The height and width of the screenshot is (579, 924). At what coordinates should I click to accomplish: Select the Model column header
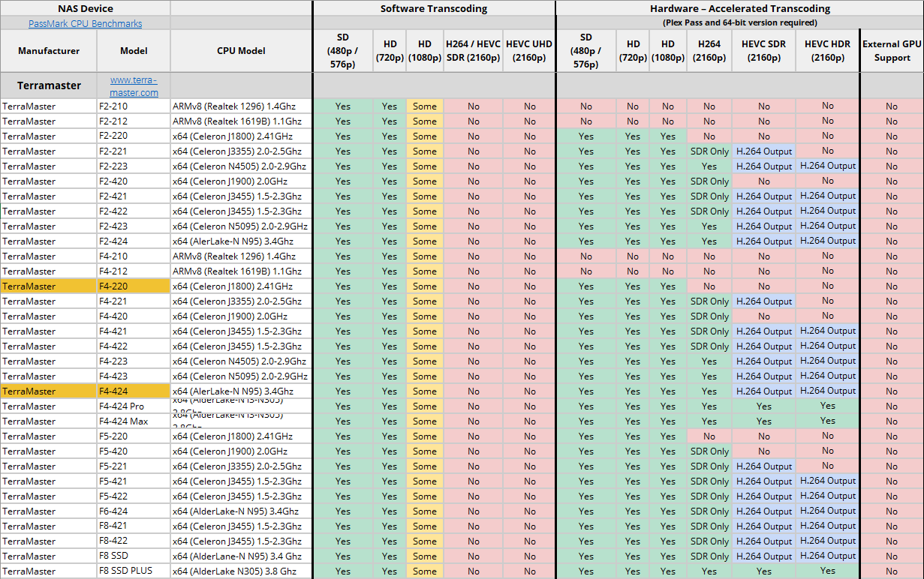(x=134, y=51)
